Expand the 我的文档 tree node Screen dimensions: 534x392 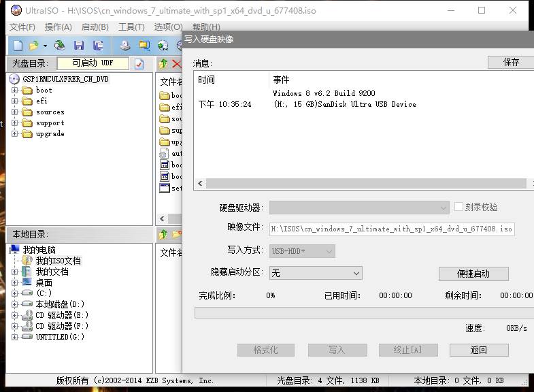click(x=14, y=272)
